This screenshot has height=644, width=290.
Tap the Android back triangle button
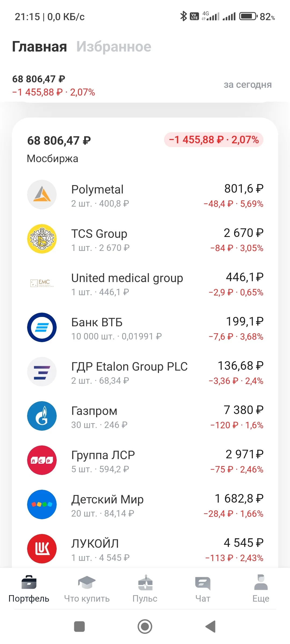click(211, 627)
